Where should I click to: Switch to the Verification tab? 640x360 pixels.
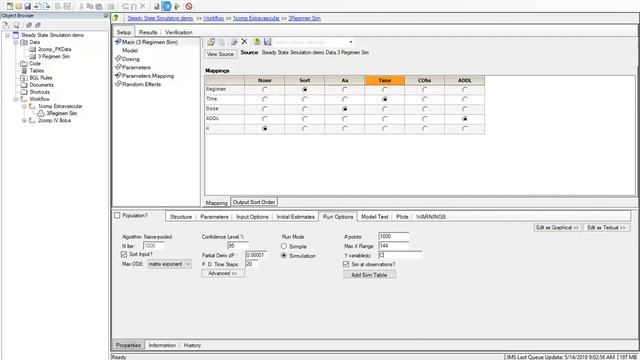click(178, 32)
